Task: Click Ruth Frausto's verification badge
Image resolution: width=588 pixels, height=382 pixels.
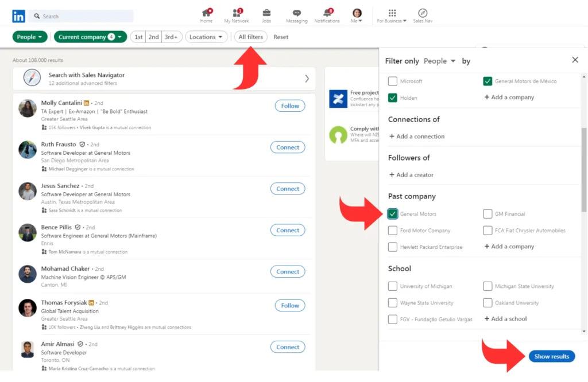Action: (82, 144)
